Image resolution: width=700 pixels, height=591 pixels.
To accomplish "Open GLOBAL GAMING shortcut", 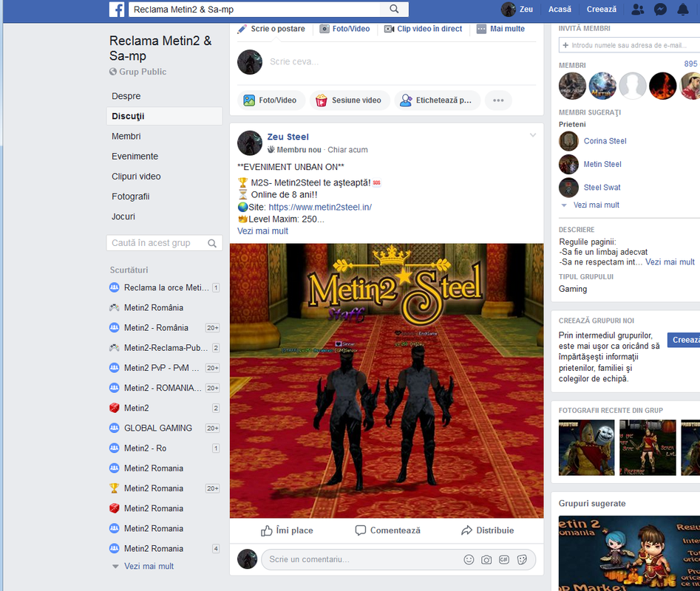I will coord(158,428).
